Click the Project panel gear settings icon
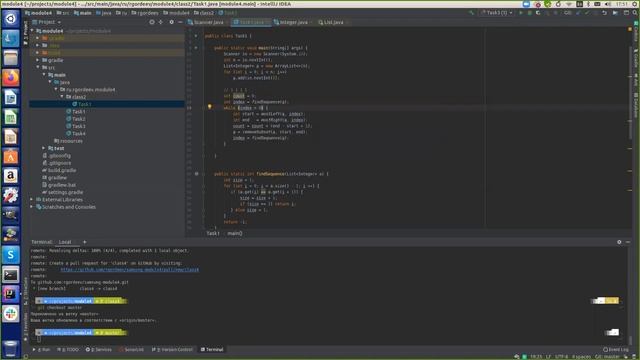Image resolution: width=640 pixels, height=360 pixels. click(171, 22)
